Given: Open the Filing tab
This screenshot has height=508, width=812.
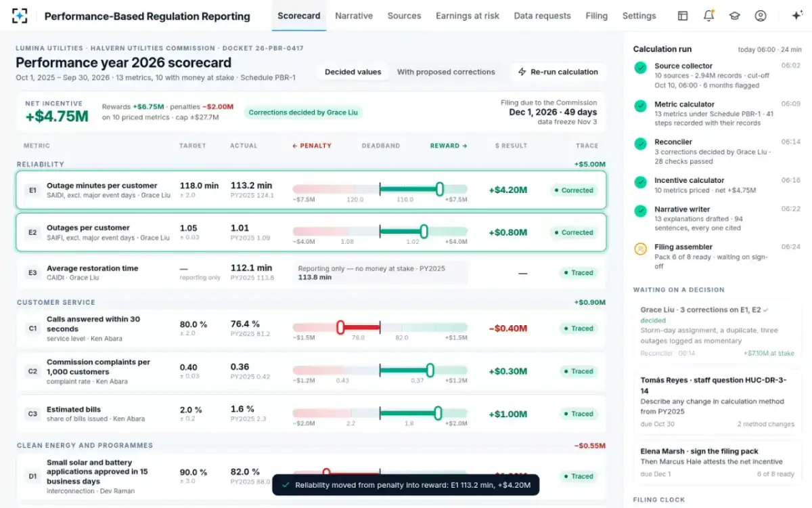Looking at the screenshot, I should pyautogui.click(x=596, y=16).
